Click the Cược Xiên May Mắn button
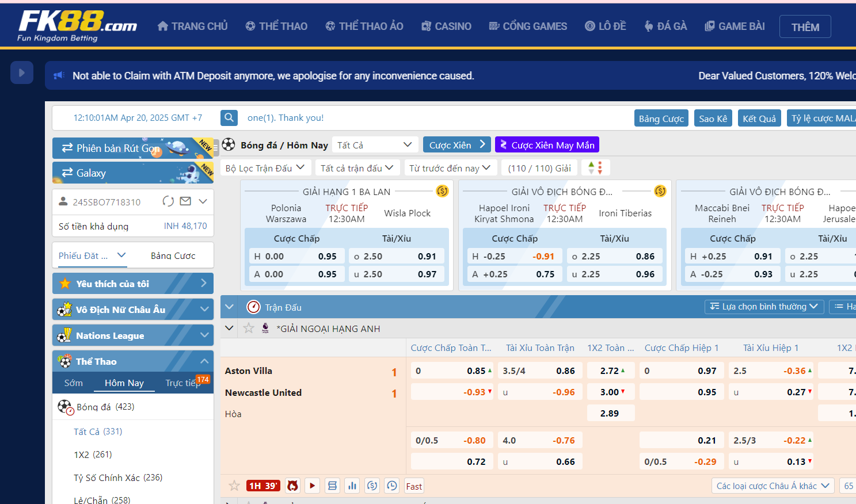The image size is (856, 504). click(547, 145)
